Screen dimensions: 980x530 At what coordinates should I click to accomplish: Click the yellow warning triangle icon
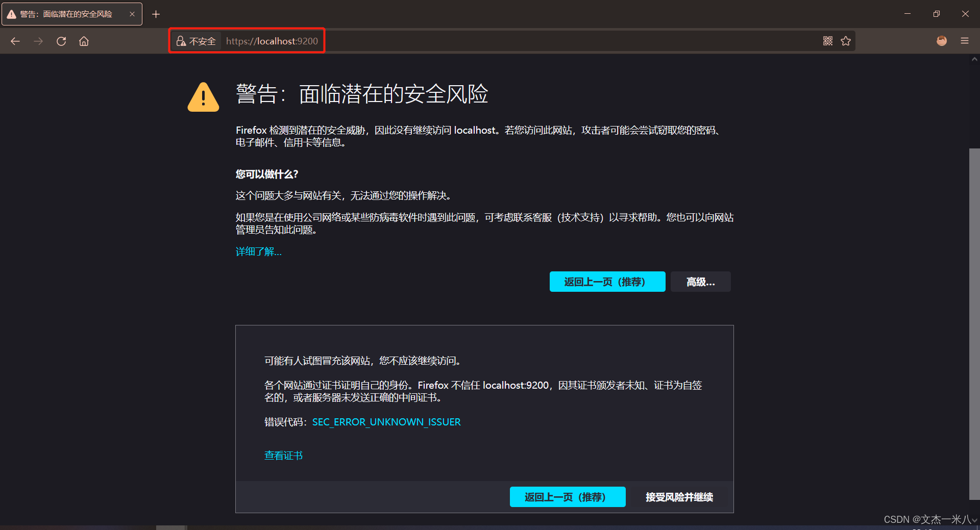[203, 97]
